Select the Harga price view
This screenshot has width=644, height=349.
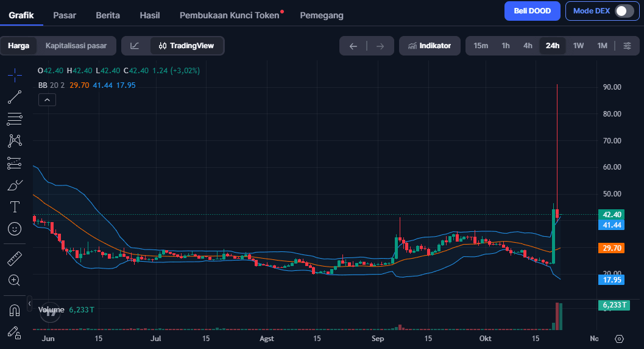click(18, 46)
